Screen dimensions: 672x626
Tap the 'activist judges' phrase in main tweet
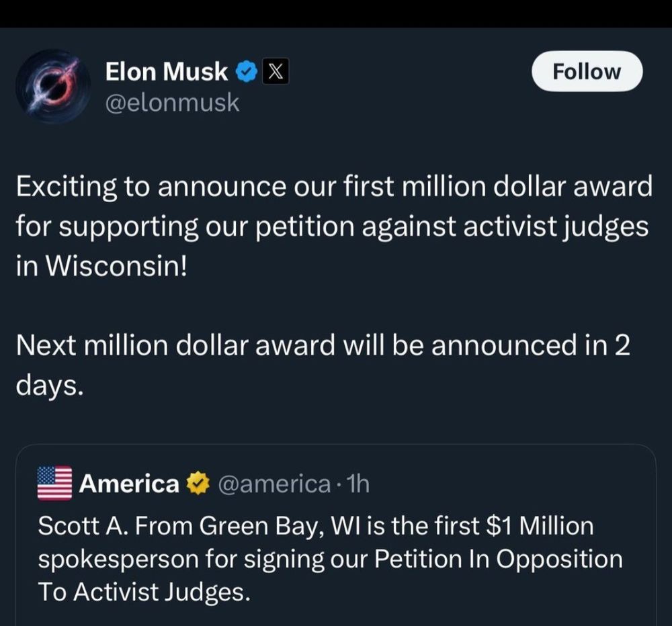(556, 226)
